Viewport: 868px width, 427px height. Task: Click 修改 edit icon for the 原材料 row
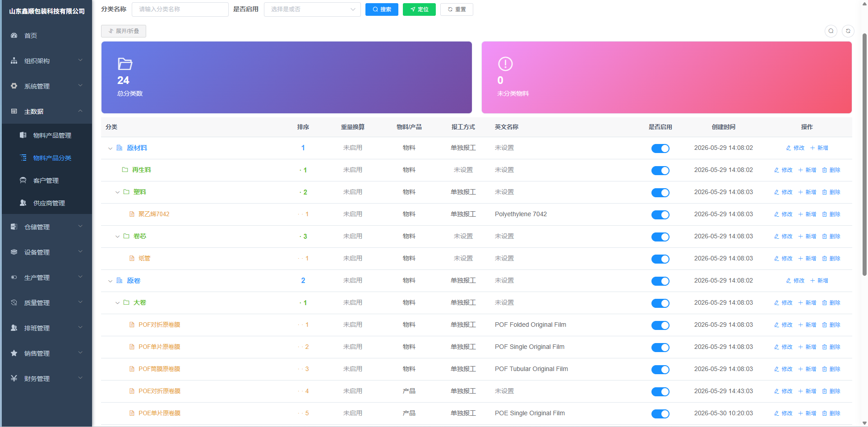pyautogui.click(x=789, y=148)
